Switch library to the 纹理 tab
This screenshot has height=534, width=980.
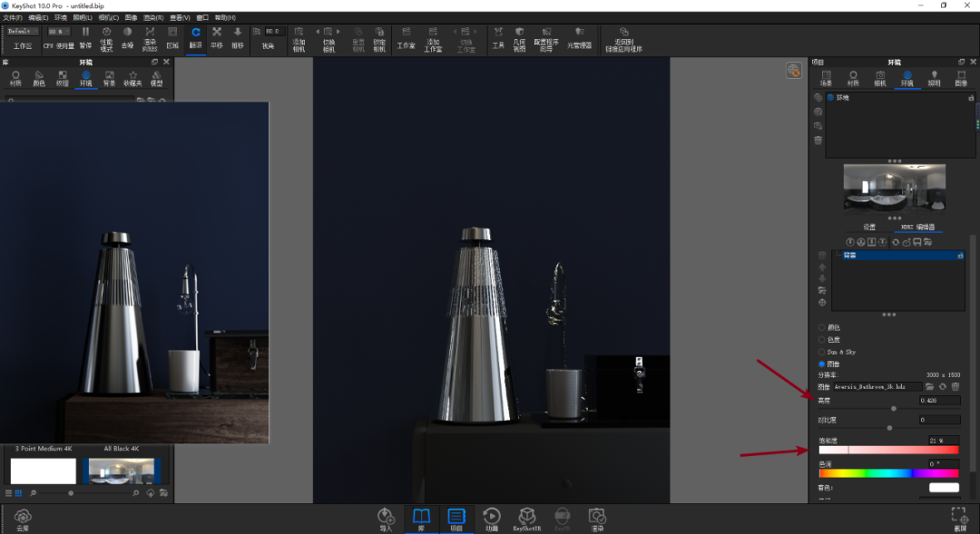pos(63,79)
